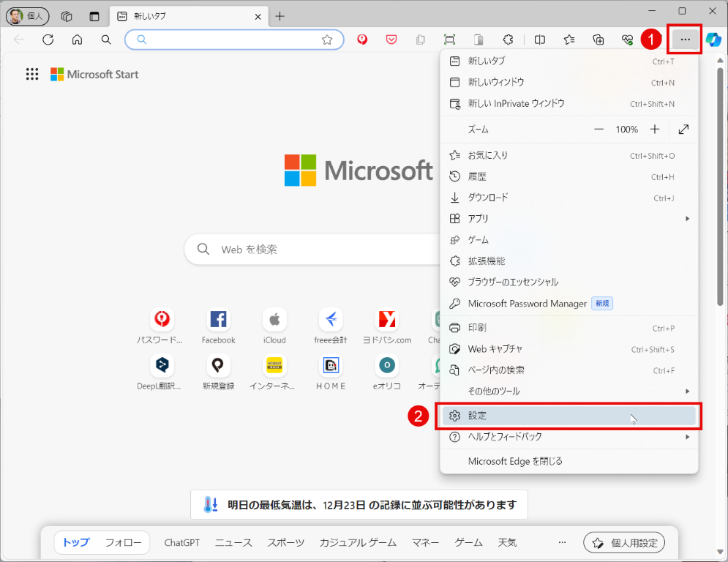The width and height of the screenshot is (728, 562).
Task: Switch to the フォロー feed tab
Action: [x=123, y=542]
